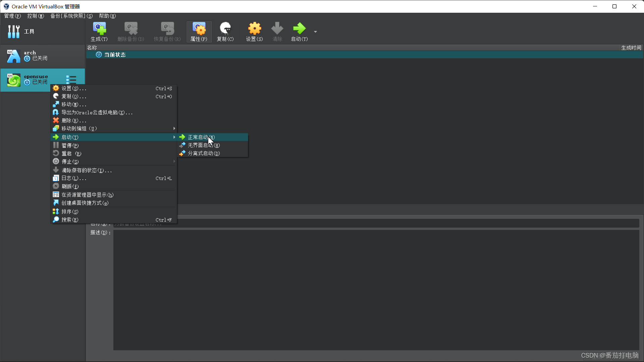Open the File (管理) menu

pyautogui.click(x=12, y=16)
